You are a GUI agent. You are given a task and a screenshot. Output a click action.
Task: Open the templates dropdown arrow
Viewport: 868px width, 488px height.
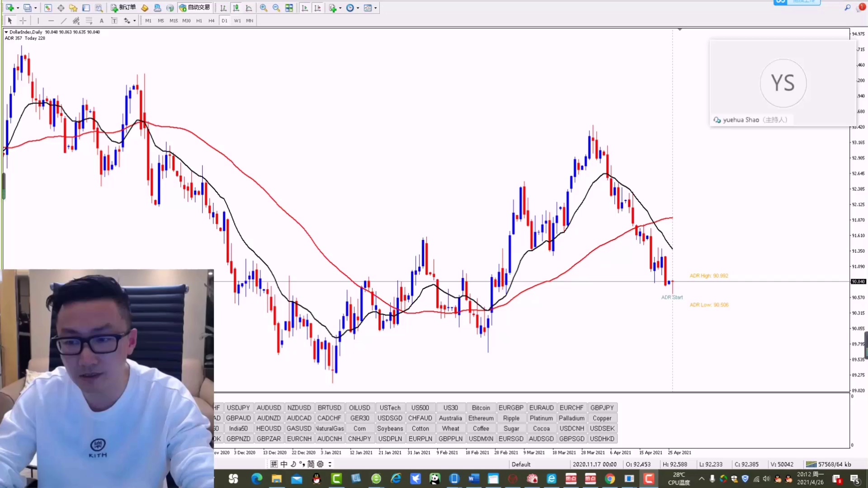pyautogui.click(x=376, y=8)
